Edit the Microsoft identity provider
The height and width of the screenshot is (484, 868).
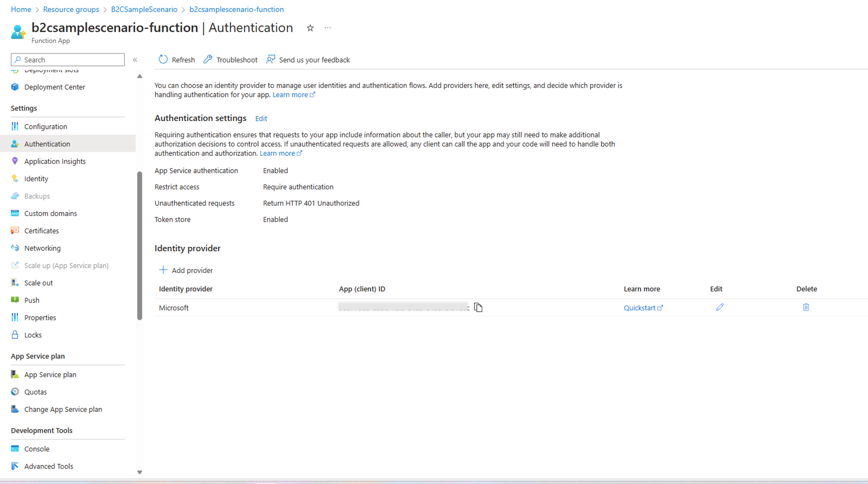(720, 307)
